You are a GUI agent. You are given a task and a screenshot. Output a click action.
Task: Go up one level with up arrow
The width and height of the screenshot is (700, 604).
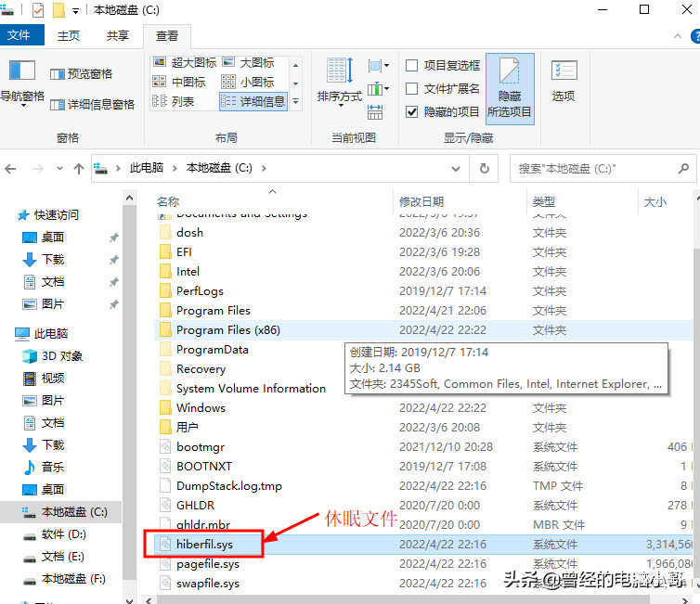79,169
